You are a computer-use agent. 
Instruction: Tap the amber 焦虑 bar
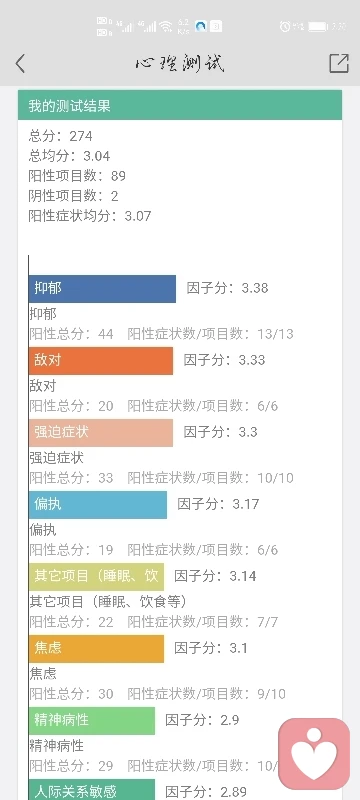tap(96, 649)
